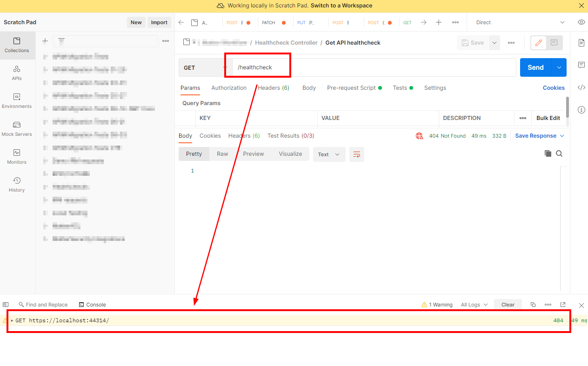Switch to the Params tab

point(190,88)
